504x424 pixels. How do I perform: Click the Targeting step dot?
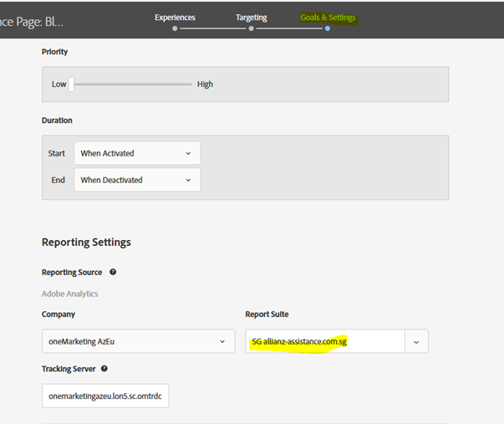tap(252, 28)
